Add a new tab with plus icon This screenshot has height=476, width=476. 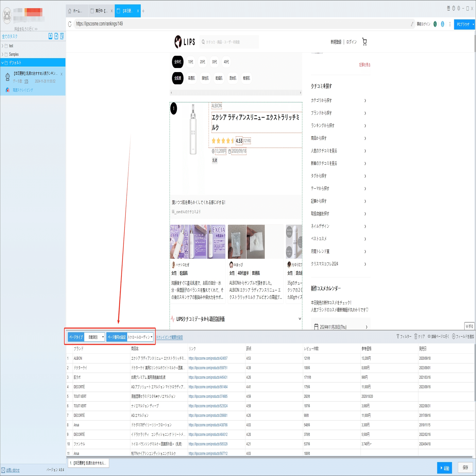pyautogui.click(x=143, y=11)
